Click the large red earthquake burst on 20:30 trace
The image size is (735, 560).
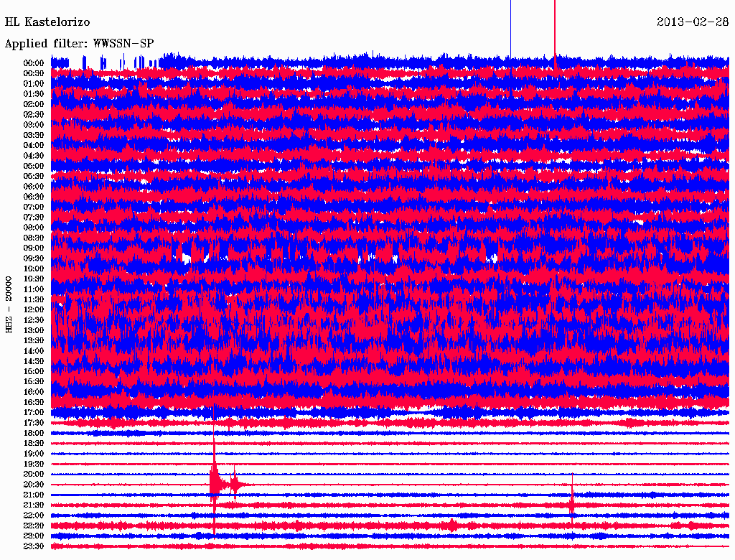coord(215,483)
